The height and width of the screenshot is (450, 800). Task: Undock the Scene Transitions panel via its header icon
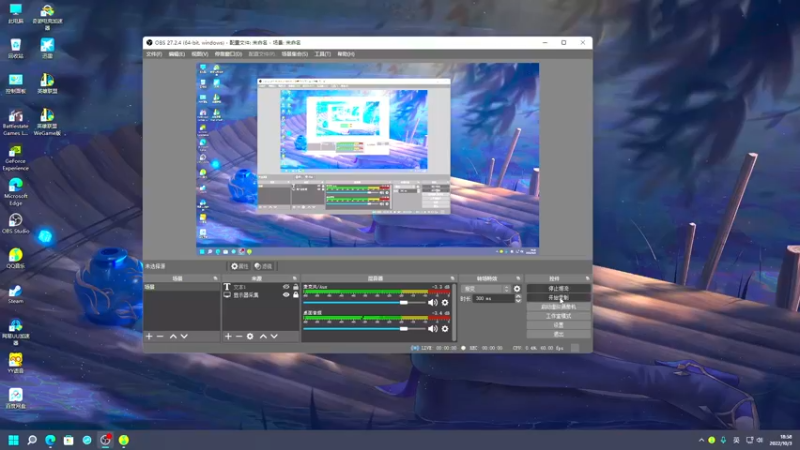[x=518, y=279]
